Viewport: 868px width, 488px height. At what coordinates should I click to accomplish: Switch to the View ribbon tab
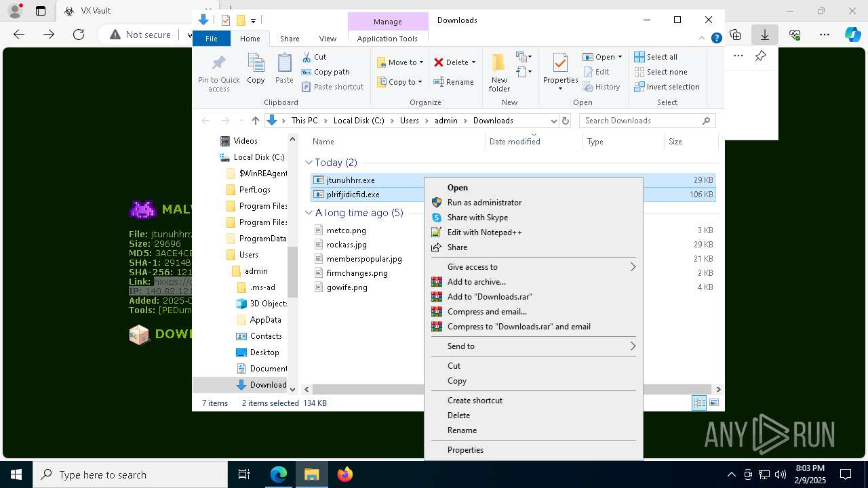pos(328,39)
